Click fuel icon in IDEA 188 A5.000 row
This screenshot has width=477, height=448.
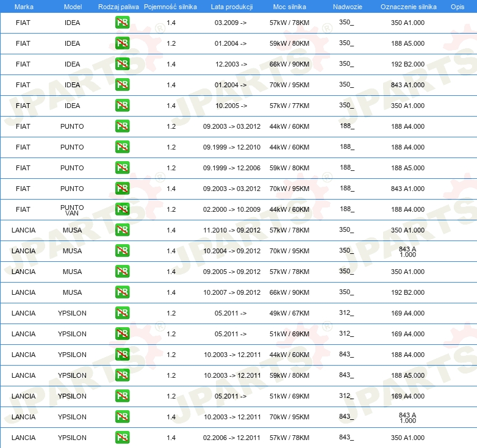coord(122,43)
